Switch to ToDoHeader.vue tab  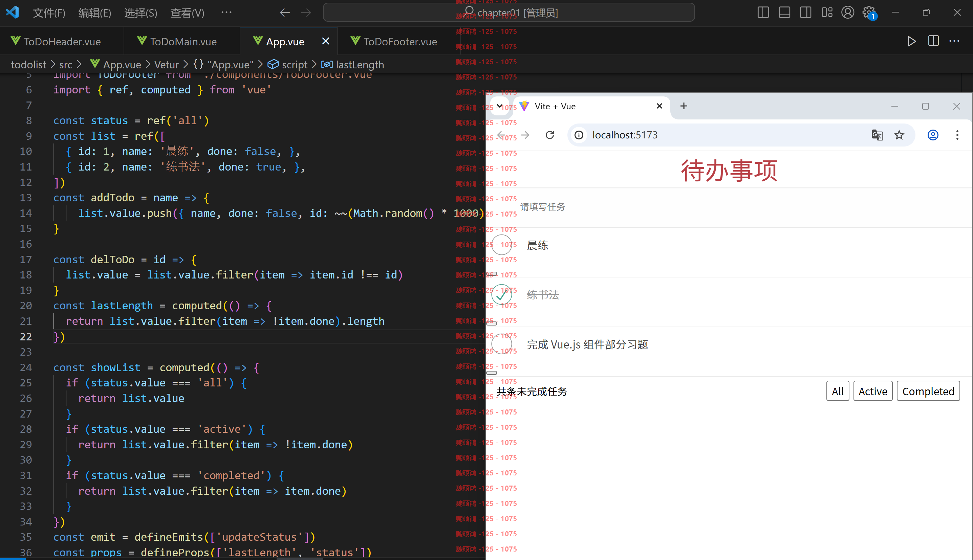62,42
